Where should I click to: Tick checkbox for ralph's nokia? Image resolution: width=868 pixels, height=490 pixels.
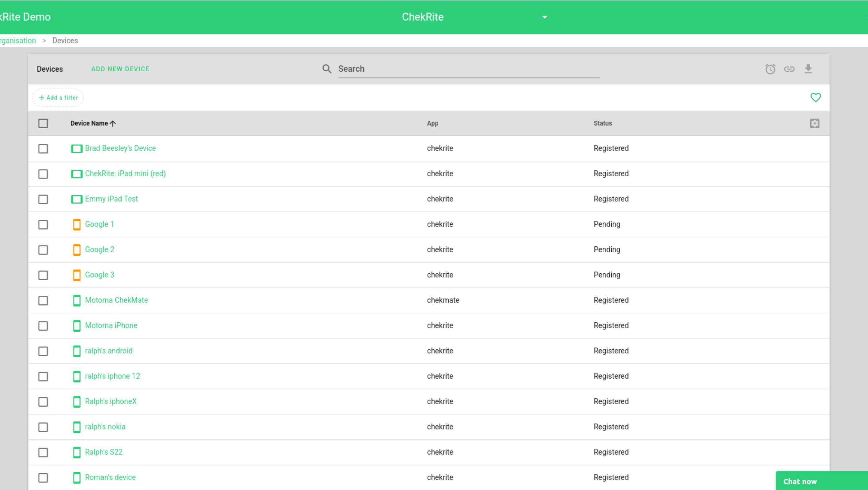[43, 427]
